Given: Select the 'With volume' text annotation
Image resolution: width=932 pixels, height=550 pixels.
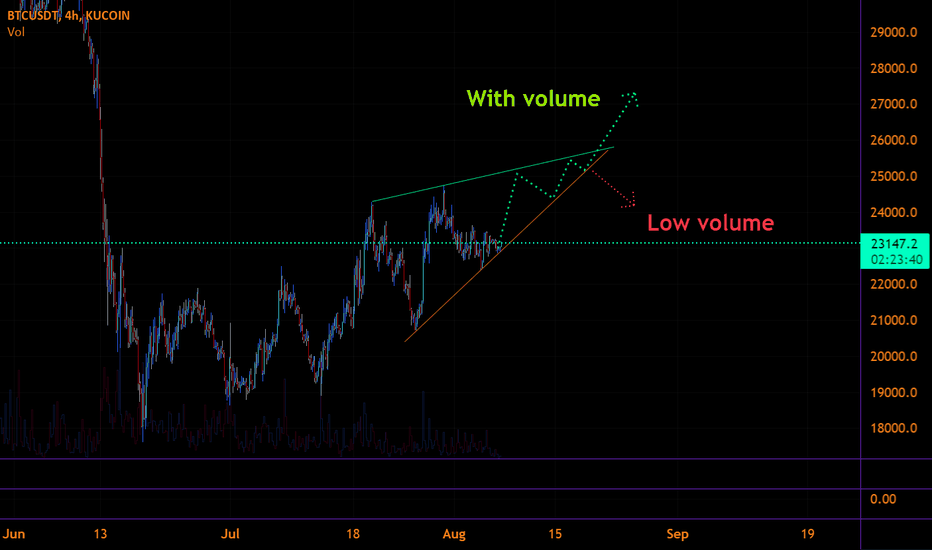Looking at the screenshot, I should click(533, 99).
